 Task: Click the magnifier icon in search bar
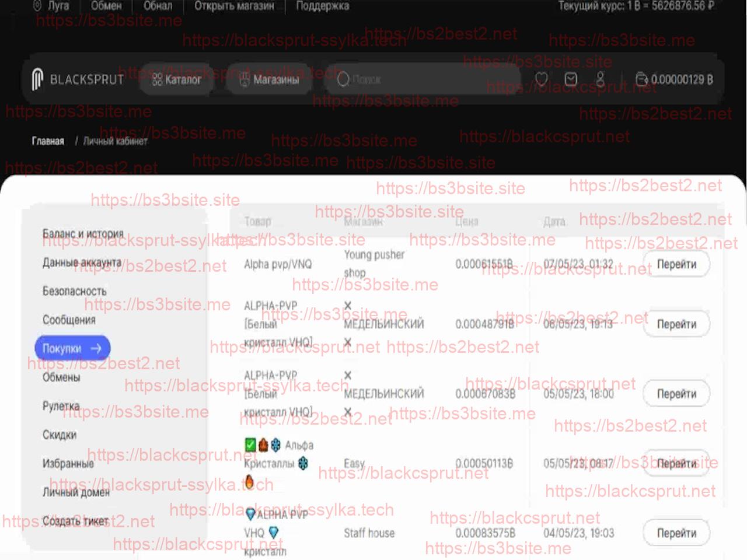click(x=343, y=79)
